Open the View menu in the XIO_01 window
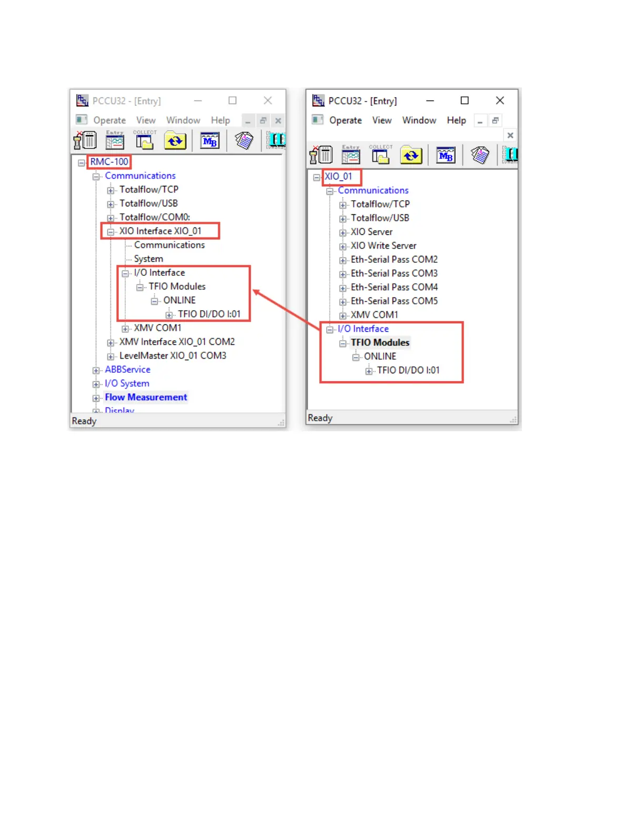Screen dimensions: 644x834 (382, 120)
